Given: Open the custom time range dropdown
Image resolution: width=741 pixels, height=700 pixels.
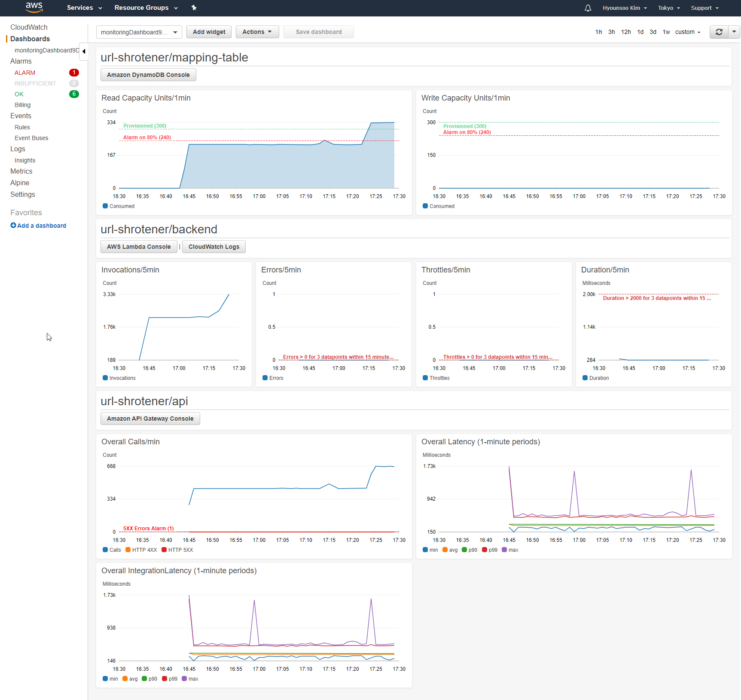Looking at the screenshot, I should point(688,32).
